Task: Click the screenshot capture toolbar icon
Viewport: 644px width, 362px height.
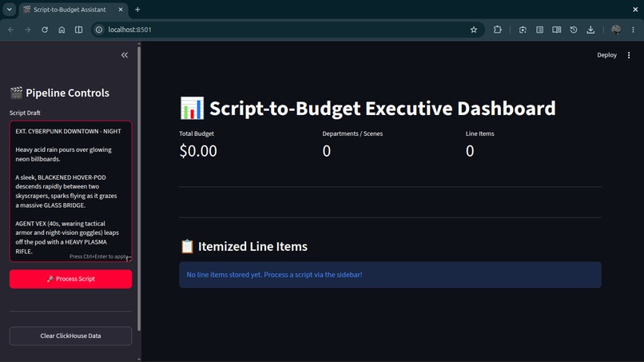Action: tap(523, 30)
